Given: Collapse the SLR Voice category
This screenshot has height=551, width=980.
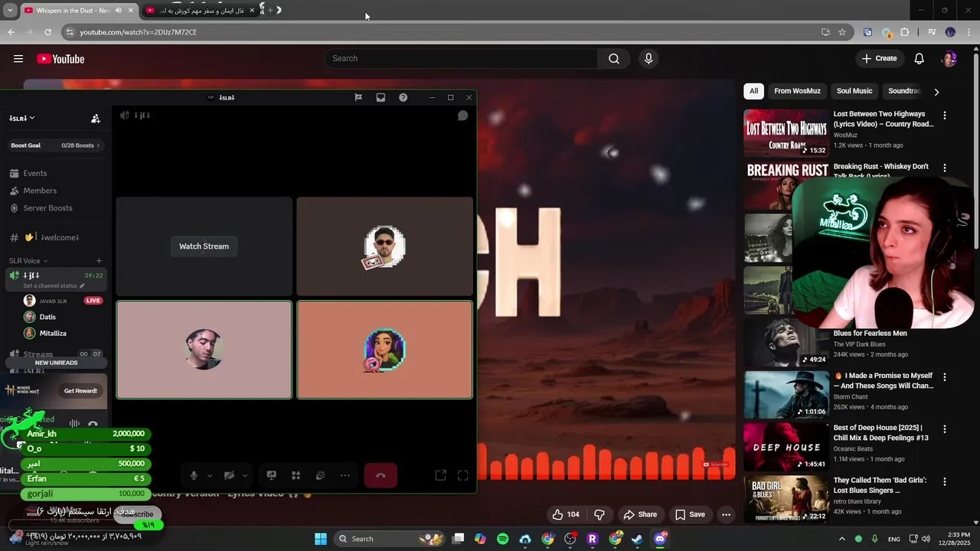Looking at the screenshot, I should point(28,261).
